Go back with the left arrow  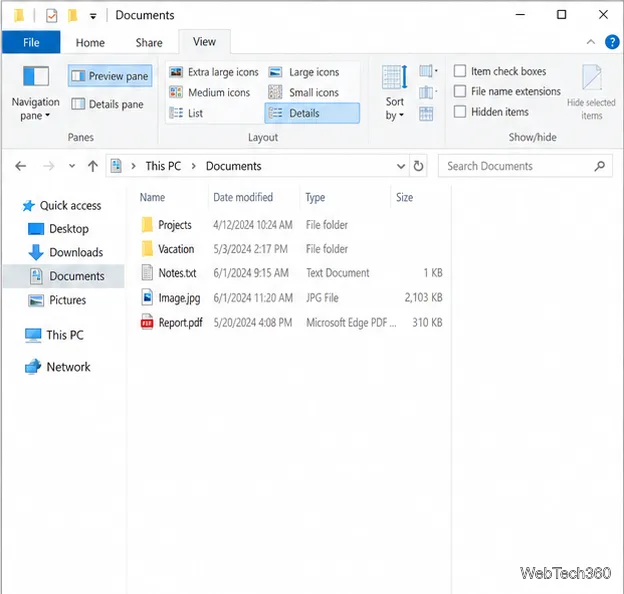point(21,166)
